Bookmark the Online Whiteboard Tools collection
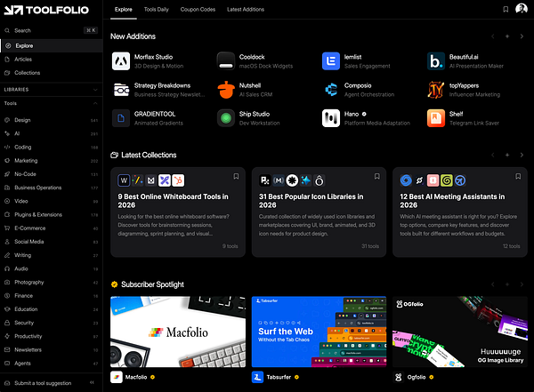Screen dimensions: 534x392 pyautogui.click(x=236, y=176)
